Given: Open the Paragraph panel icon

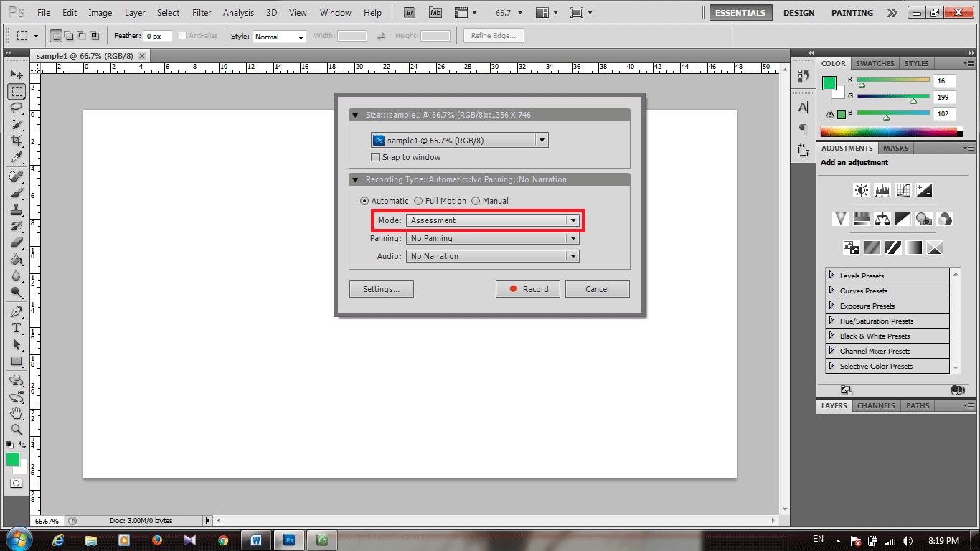Looking at the screenshot, I should pyautogui.click(x=804, y=129).
